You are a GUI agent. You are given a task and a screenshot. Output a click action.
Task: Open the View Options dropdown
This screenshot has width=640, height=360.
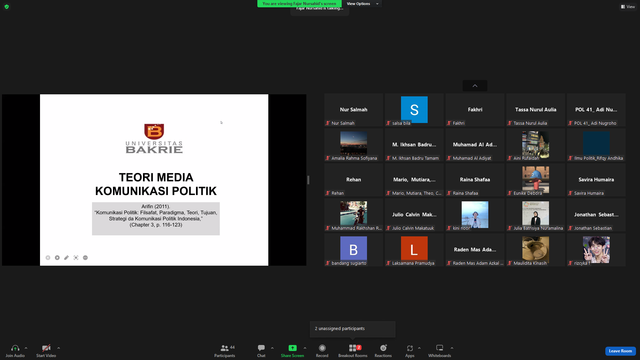tap(362, 4)
